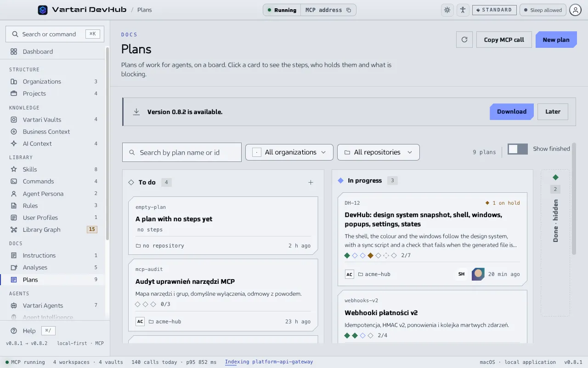Click Indexing platform-api-gateway status link

coord(269,362)
